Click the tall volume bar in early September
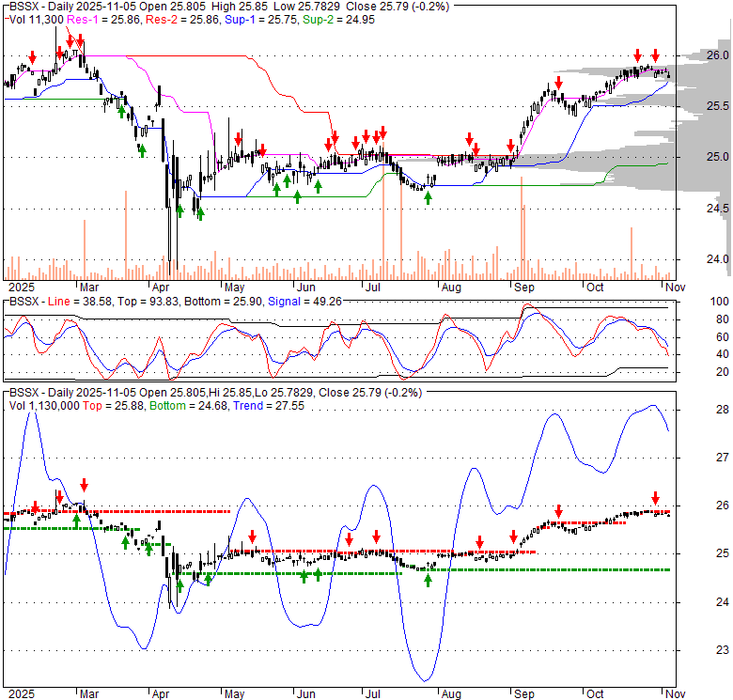The height and width of the screenshot is (700, 733). (x=522, y=227)
